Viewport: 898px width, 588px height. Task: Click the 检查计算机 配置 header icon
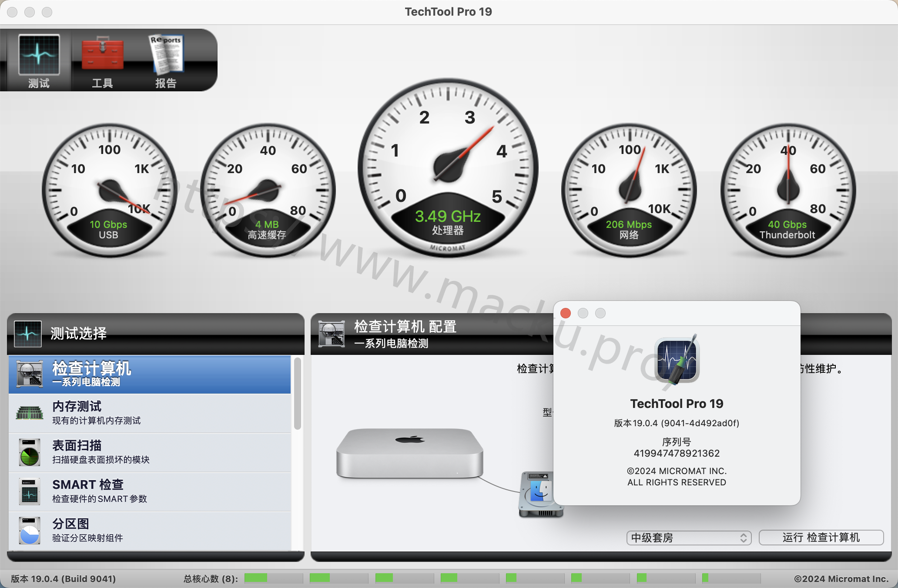(x=332, y=334)
